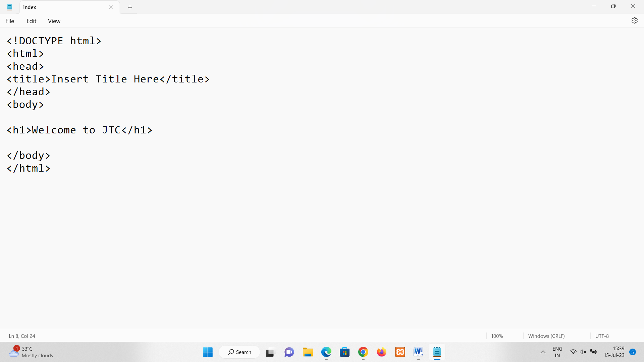This screenshot has width=644, height=362.
Task: Switch to Google Chrome in taskbar
Action: click(x=363, y=352)
